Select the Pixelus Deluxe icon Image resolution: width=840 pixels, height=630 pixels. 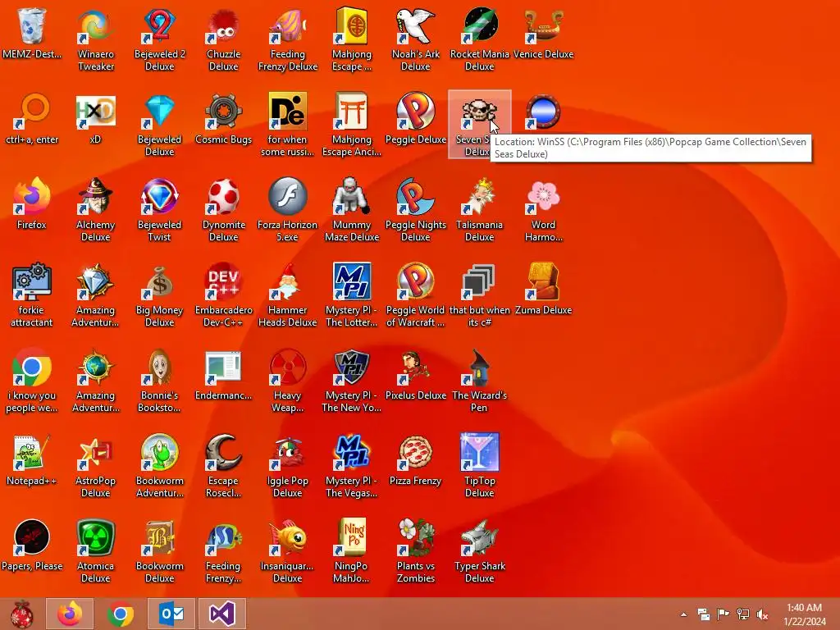coord(416,367)
